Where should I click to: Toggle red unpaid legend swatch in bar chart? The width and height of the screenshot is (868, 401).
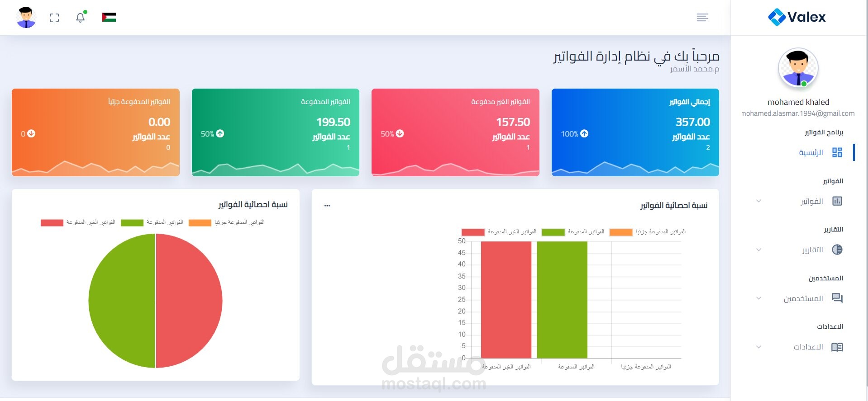pyautogui.click(x=473, y=232)
